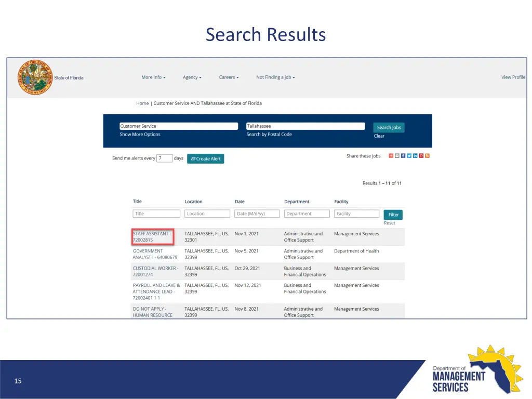
Task: Click the Create Alert button
Action: [x=206, y=158]
